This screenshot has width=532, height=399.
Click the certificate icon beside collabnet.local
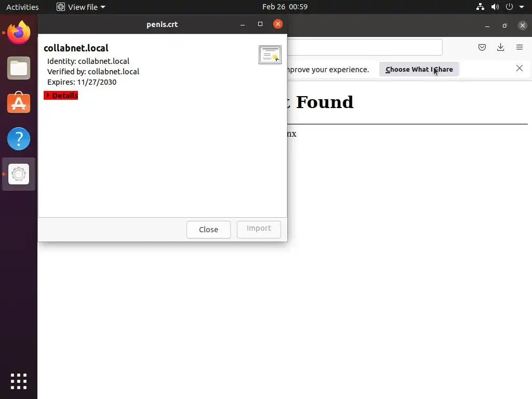tap(270, 55)
